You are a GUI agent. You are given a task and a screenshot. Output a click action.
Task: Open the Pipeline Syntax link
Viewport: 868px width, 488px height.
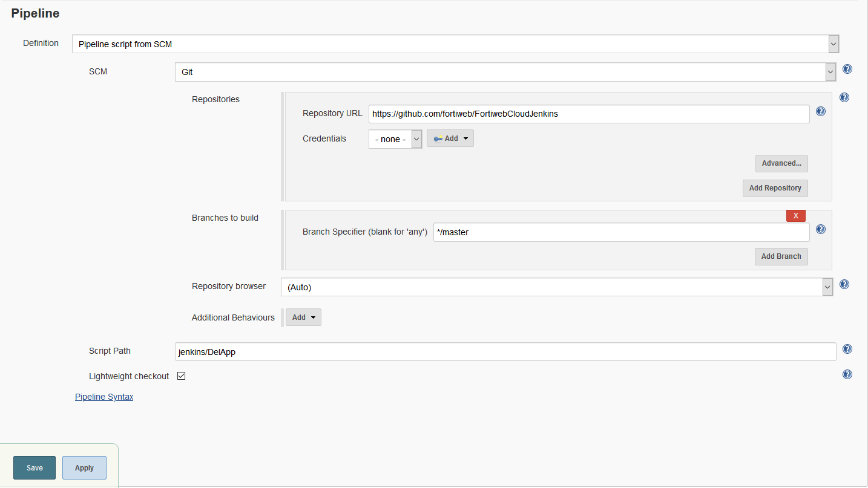104,397
